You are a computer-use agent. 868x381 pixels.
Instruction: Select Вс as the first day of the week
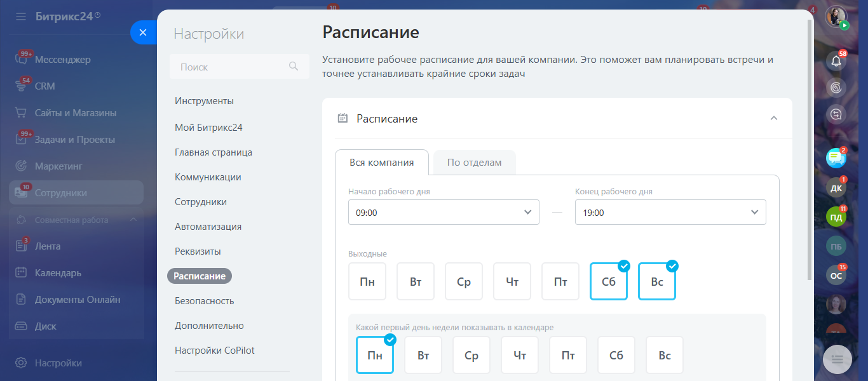tap(665, 355)
